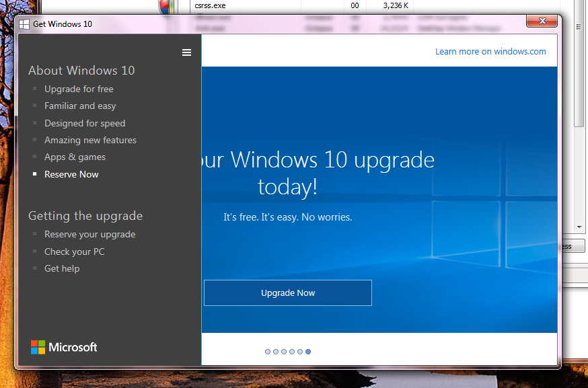Open Check your PC section
The height and width of the screenshot is (388, 588).
74,251
